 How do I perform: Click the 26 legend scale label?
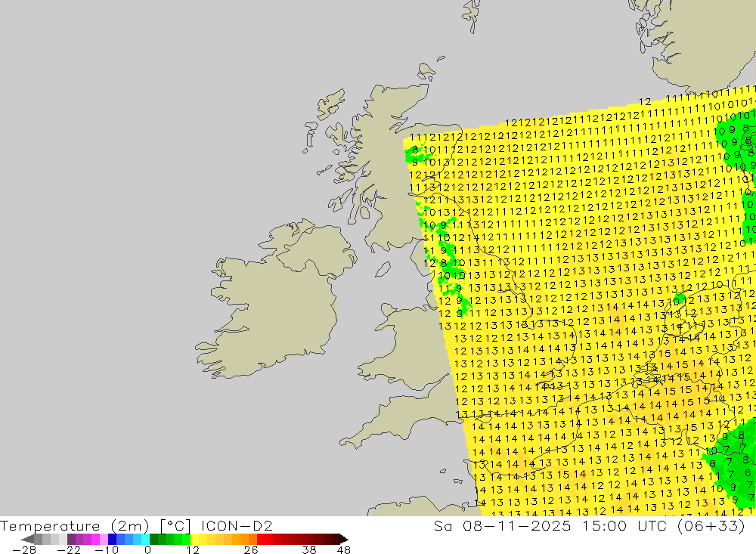coord(251,550)
